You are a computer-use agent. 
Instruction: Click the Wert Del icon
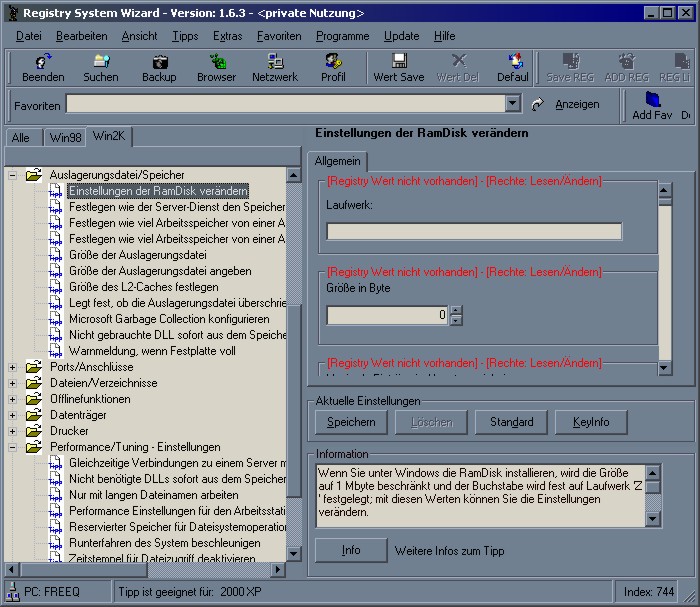tap(458, 61)
